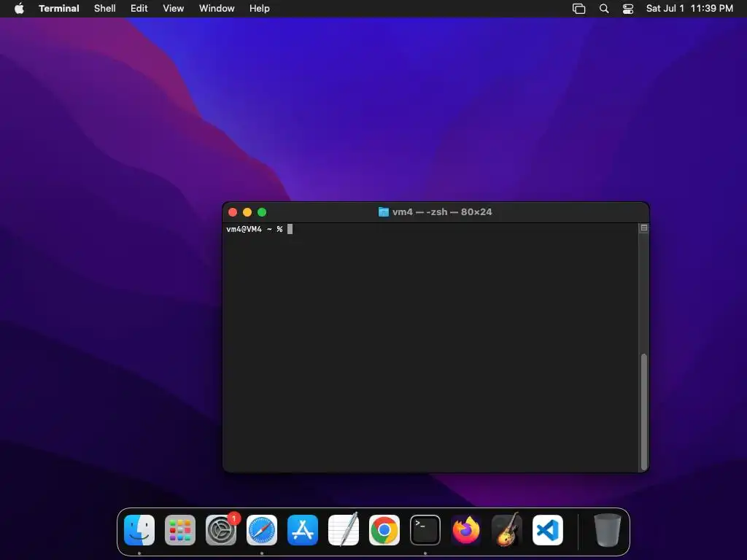Screen dimensions: 747x560
Task: Click the Terminal icon in the Dock
Action: pyautogui.click(x=425, y=530)
